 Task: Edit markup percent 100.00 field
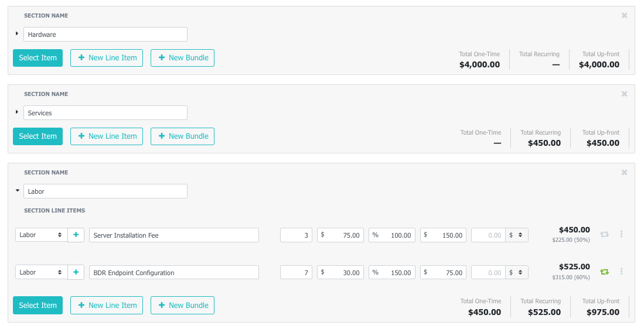392,235
